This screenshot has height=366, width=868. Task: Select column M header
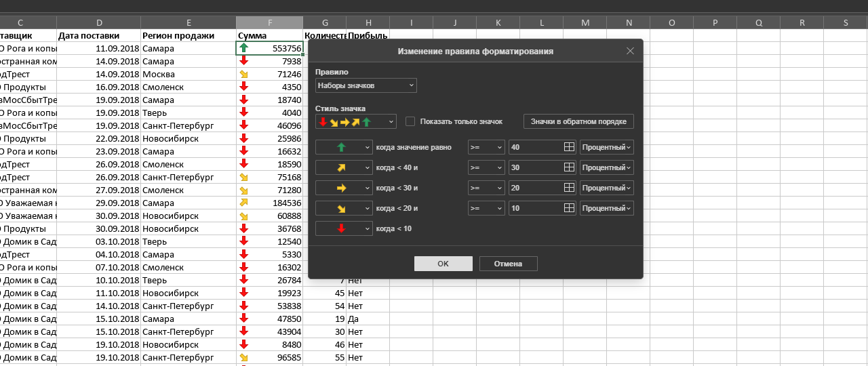(585, 22)
